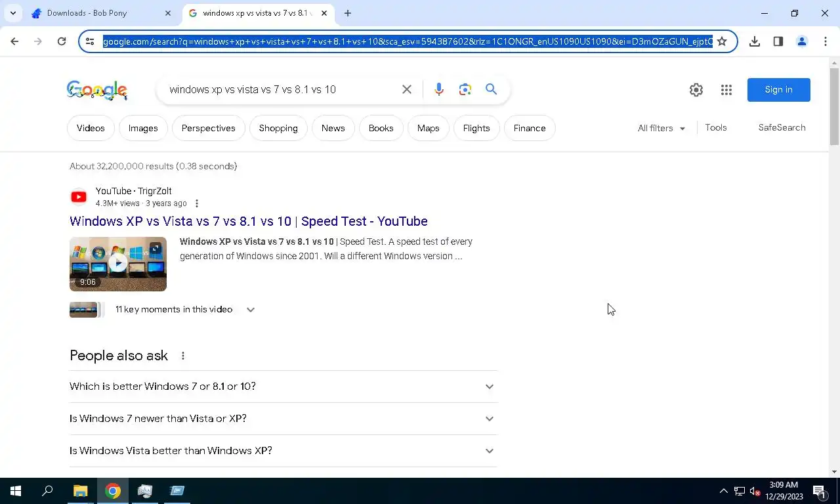Close the Downloads - Bob Pony tab
Screen dimensions: 840x504
pos(168,13)
